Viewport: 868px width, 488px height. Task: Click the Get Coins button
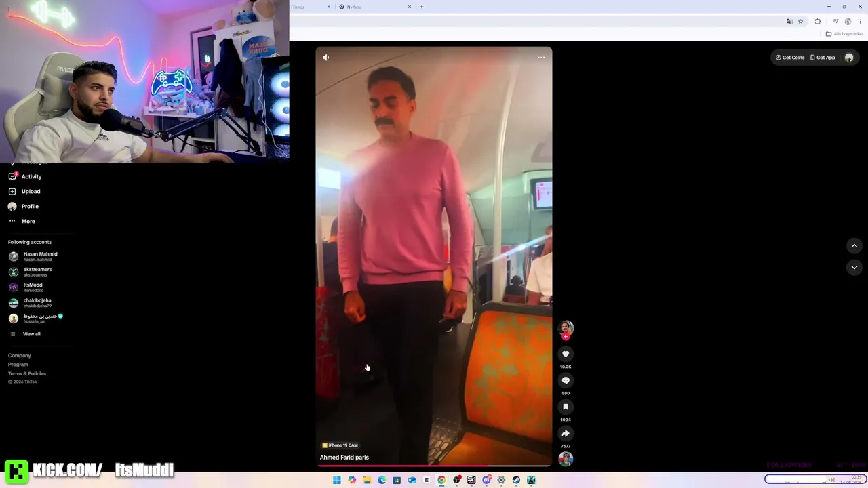point(790,58)
